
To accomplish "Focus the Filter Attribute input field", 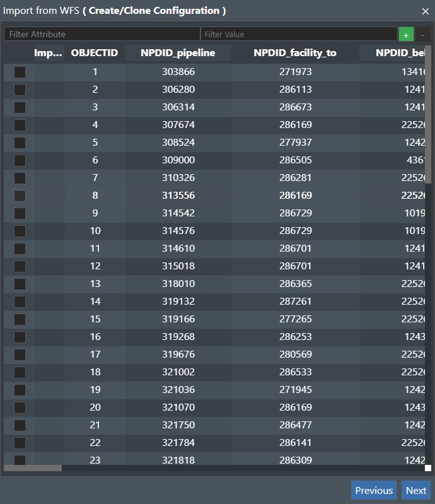I will coord(102,34).
